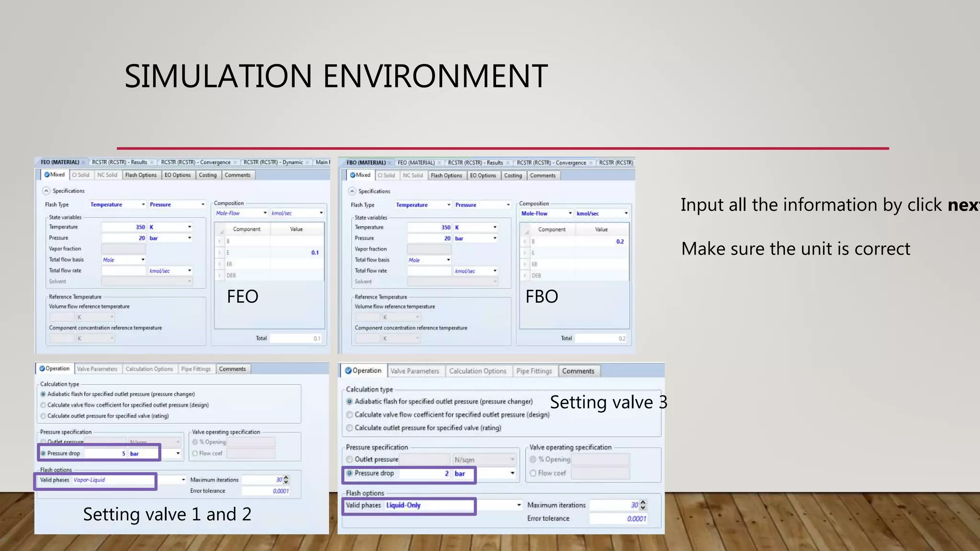Increase Maximum iterations stepper in valve 3 panel

coord(643,502)
